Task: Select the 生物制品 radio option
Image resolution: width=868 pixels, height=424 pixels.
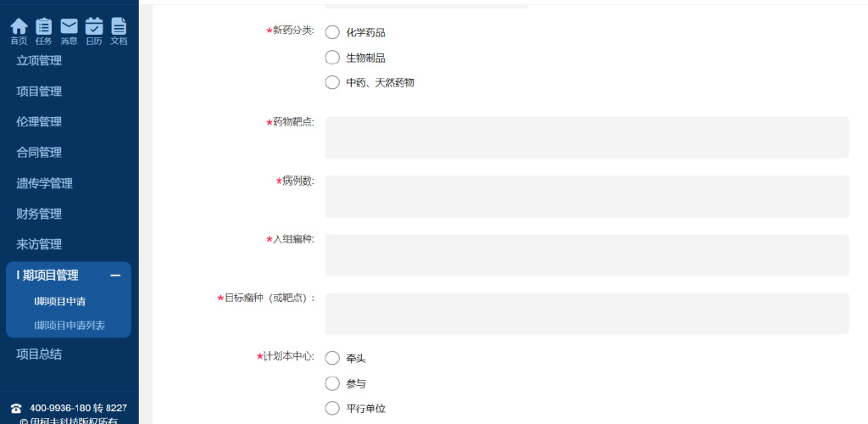Action: point(332,58)
